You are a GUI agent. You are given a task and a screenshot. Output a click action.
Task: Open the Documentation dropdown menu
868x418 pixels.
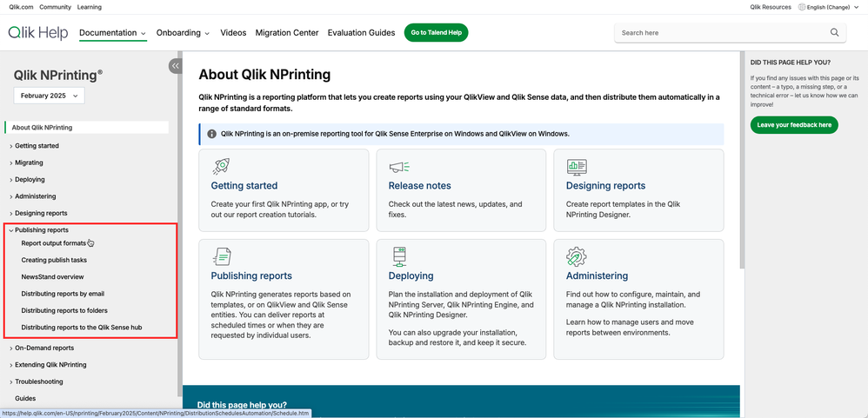(x=112, y=33)
